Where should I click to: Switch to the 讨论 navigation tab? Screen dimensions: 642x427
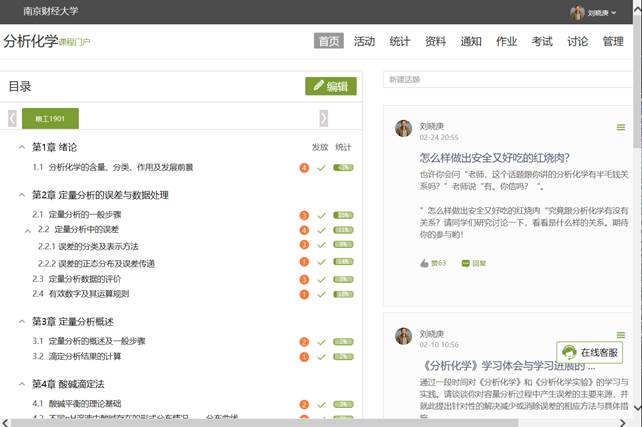click(577, 42)
